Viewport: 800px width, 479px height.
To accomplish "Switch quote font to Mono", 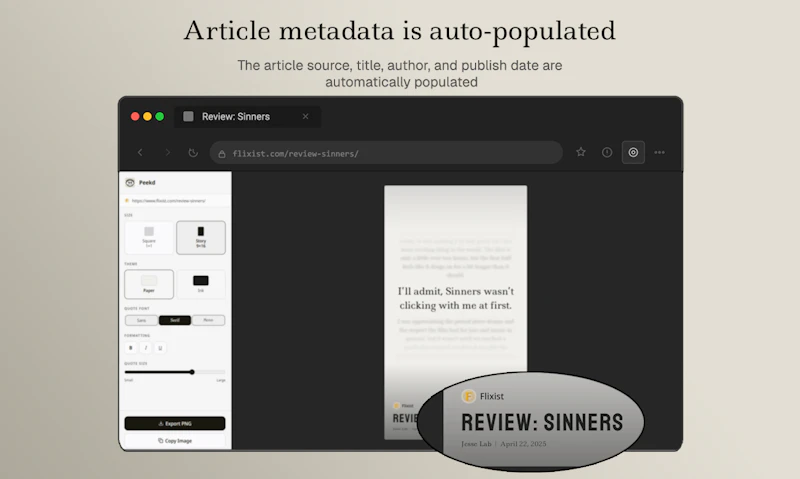I will tap(208, 320).
